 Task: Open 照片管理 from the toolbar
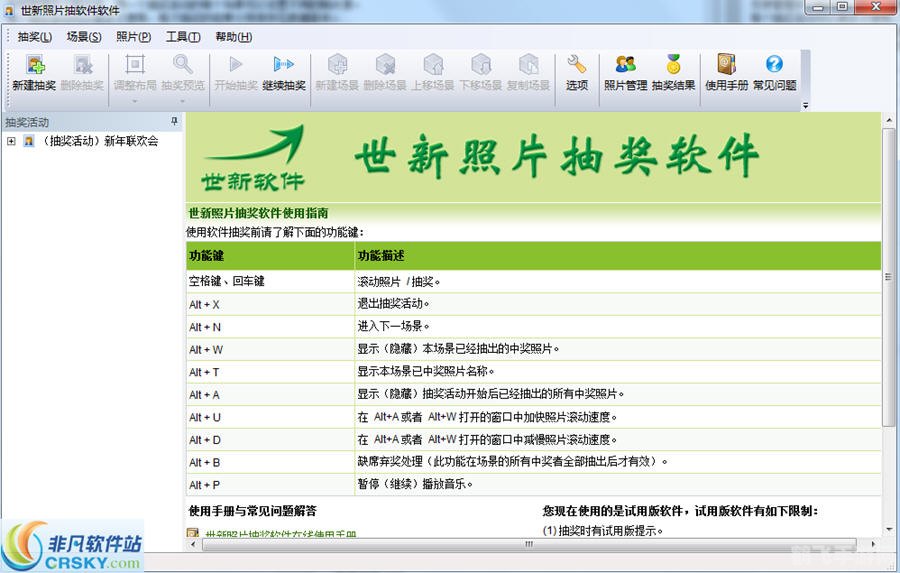(x=625, y=64)
